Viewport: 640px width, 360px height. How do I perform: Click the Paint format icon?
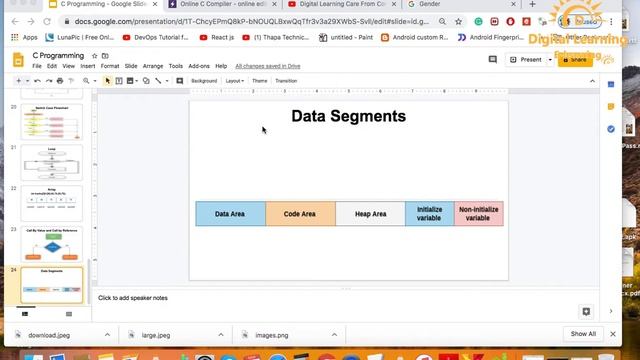point(71,81)
